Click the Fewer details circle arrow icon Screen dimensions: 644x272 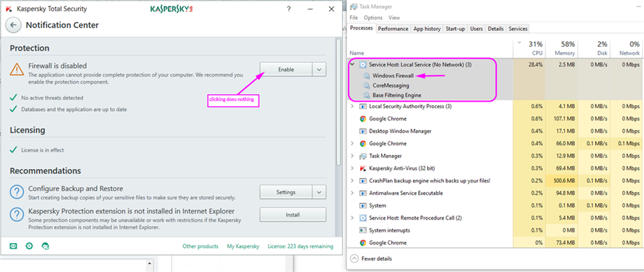(x=354, y=259)
